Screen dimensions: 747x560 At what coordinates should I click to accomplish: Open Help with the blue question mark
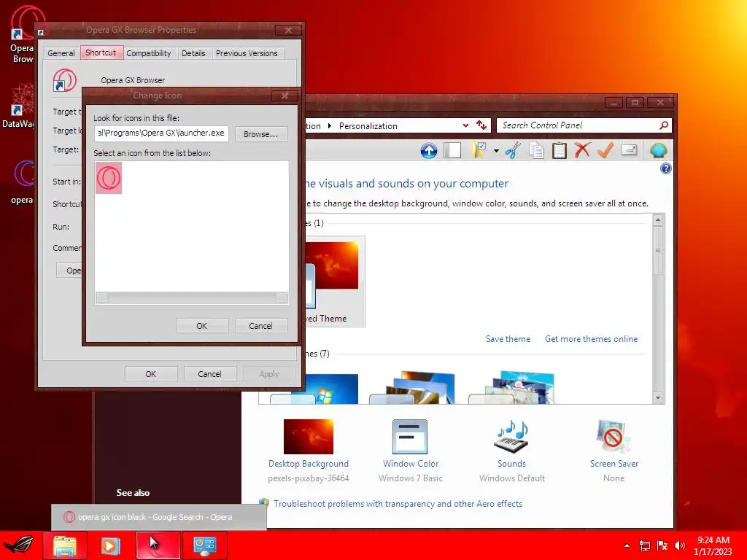[x=665, y=168]
